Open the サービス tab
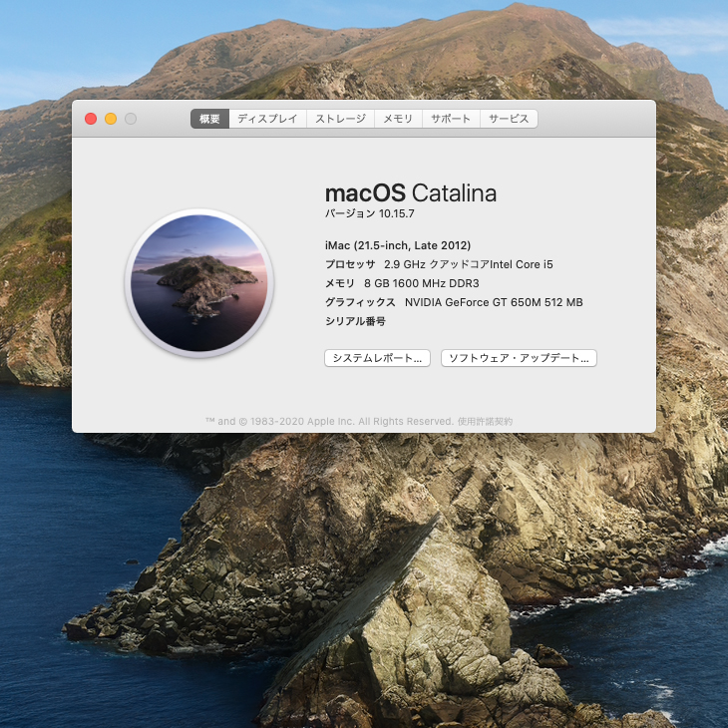This screenshot has height=728, width=728. click(509, 119)
